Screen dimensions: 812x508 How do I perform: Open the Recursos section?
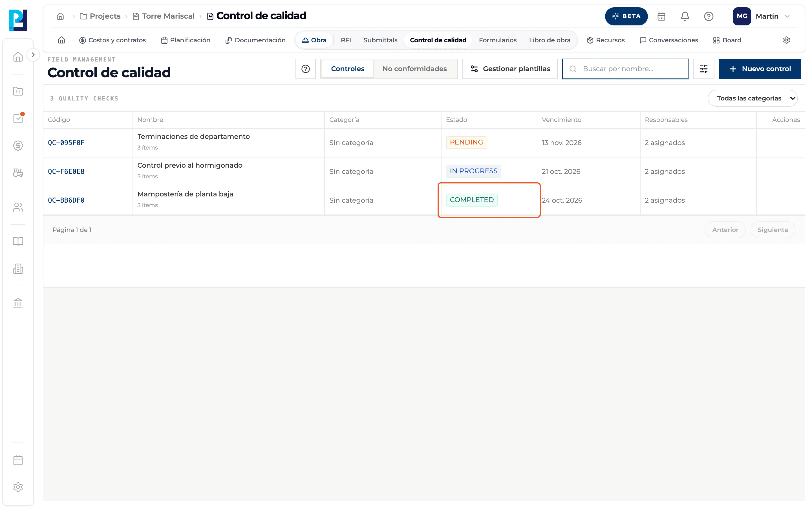point(606,40)
